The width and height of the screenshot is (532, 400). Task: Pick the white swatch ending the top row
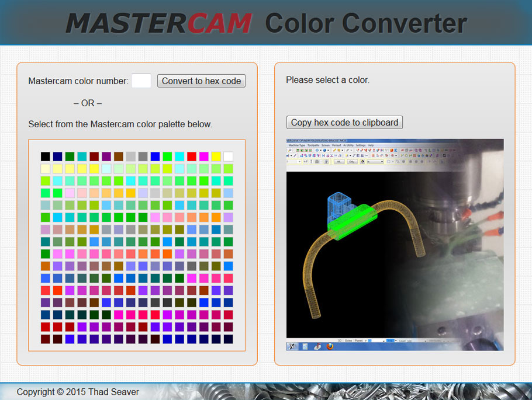(229, 156)
